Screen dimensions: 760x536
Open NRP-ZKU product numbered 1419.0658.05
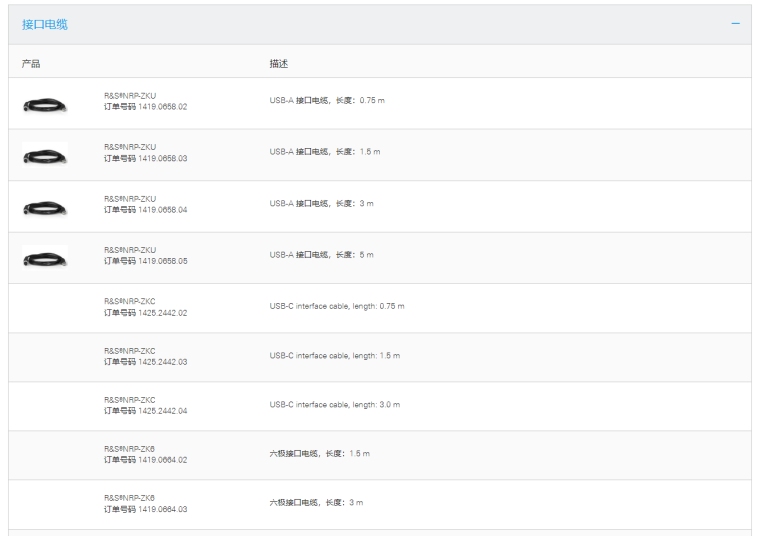coord(145,255)
